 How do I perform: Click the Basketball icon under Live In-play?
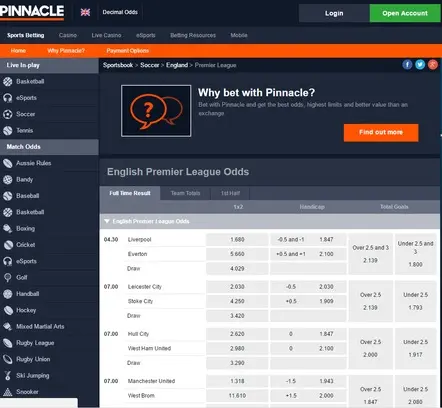(8, 82)
